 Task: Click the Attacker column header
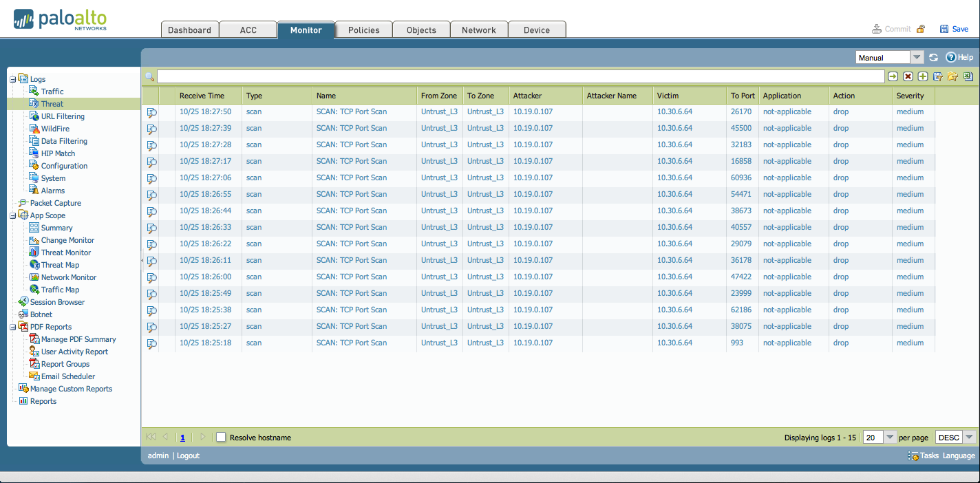[x=546, y=96]
